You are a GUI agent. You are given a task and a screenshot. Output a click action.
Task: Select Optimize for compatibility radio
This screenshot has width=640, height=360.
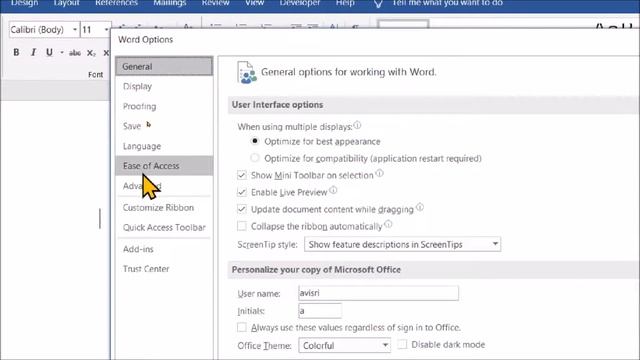255,158
